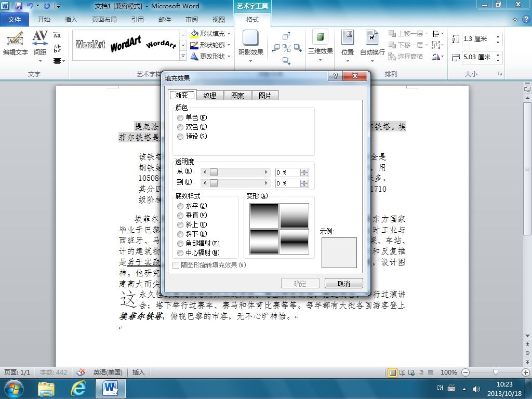Open the Shadow Effects (阴影效果) button
This screenshot has height=399, width=532.
(251, 46)
